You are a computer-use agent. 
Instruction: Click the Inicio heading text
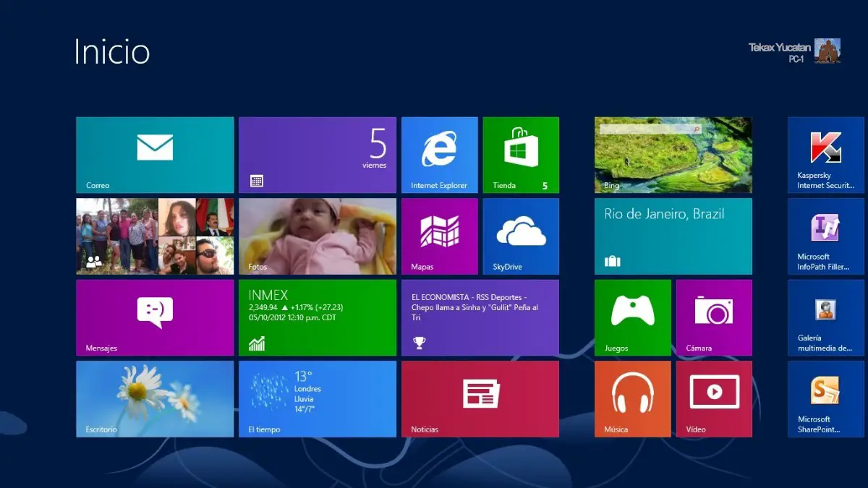tap(112, 51)
